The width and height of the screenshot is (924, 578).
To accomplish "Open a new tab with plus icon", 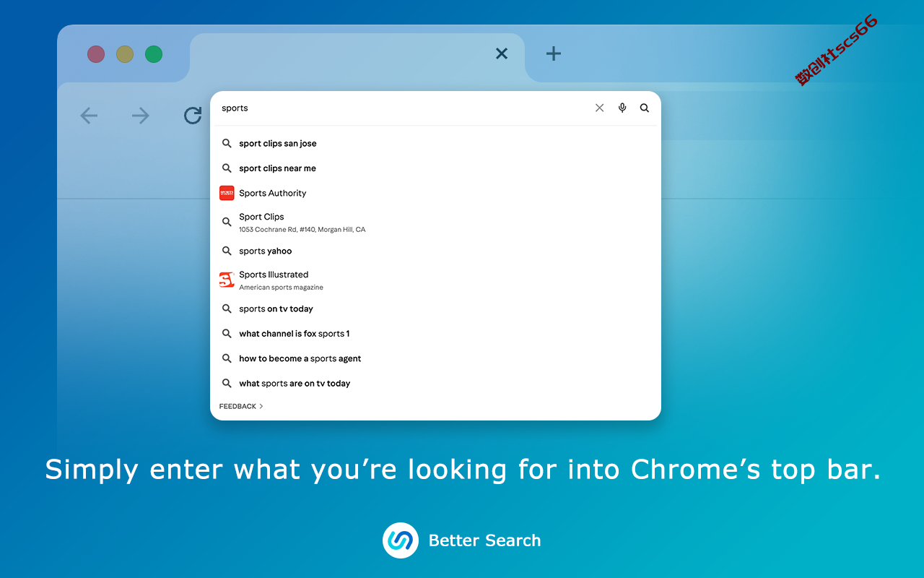I will (x=554, y=53).
